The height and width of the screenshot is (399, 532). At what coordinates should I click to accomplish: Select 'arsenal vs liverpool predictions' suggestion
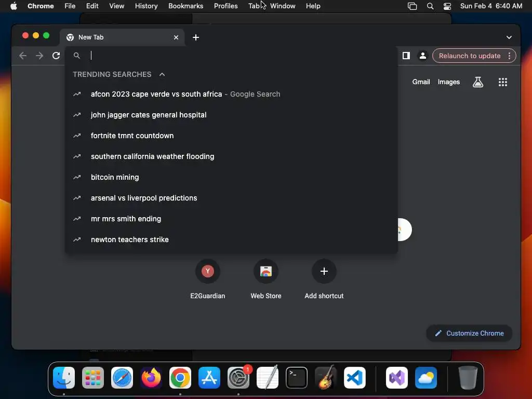(x=231, y=198)
